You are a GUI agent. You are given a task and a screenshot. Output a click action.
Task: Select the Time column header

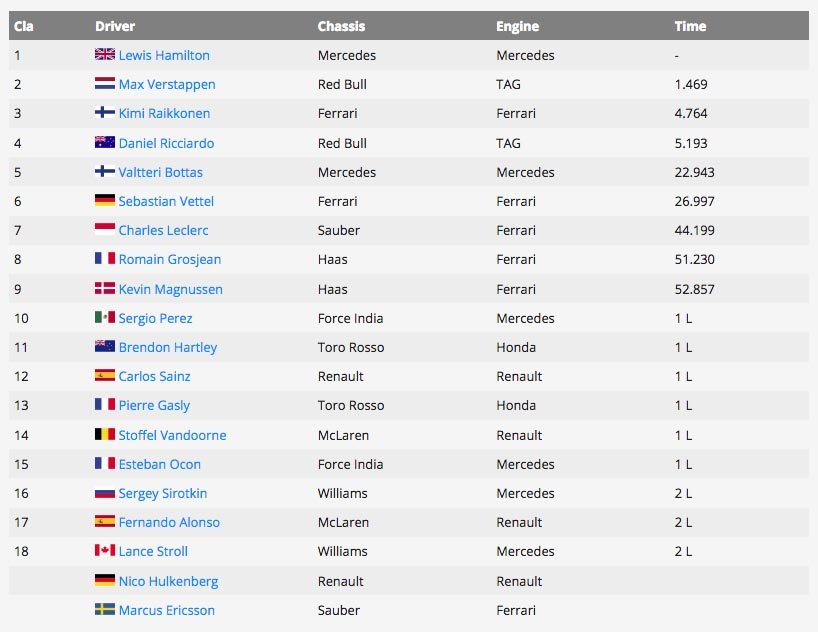(690, 26)
